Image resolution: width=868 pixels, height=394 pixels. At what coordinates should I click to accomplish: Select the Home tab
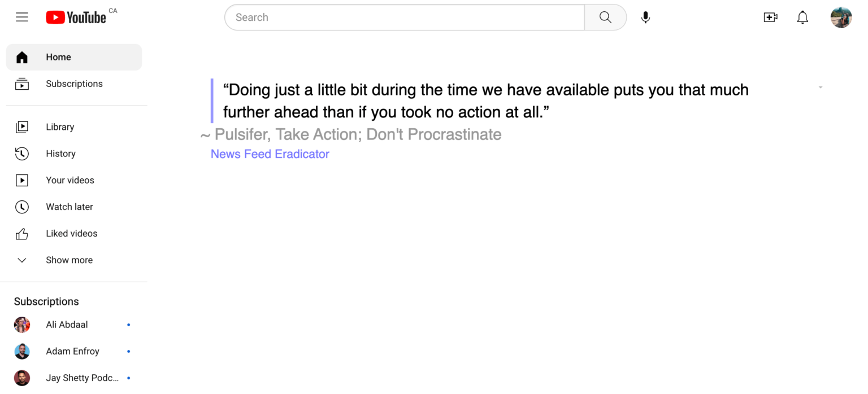58,57
